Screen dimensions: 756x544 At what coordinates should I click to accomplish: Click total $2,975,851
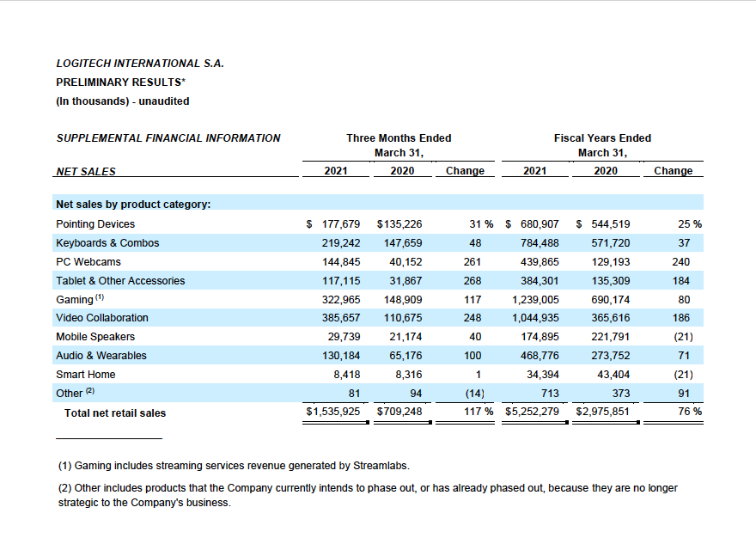pos(602,412)
